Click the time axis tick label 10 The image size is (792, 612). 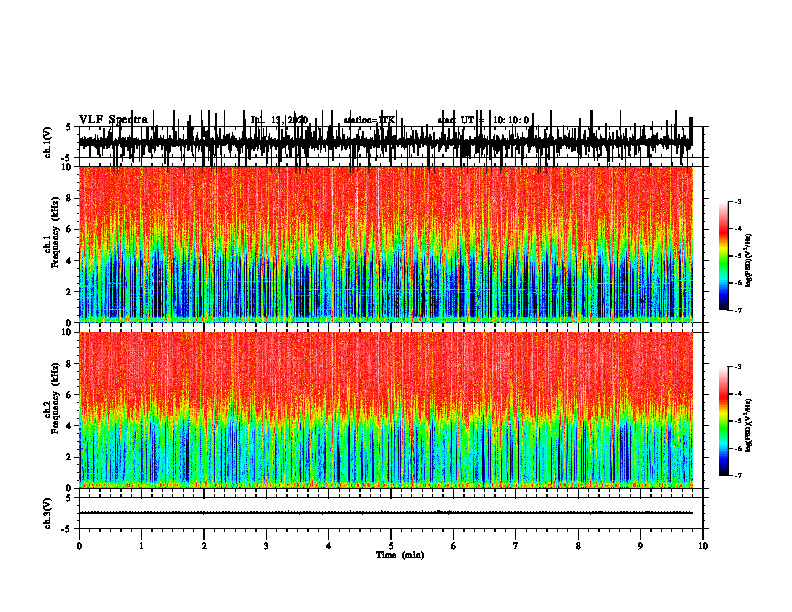pyautogui.click(x=703, y=546)
